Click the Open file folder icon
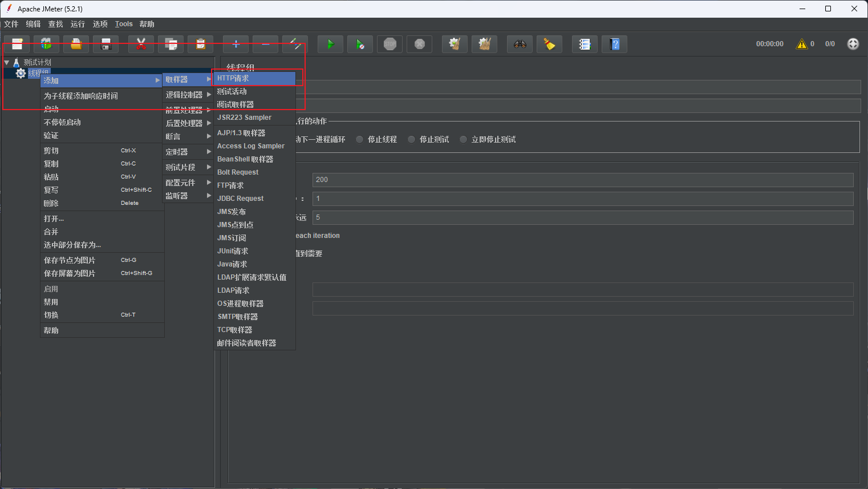The height and width of the screenshot is (489, 868). click(x=76, y=44)
